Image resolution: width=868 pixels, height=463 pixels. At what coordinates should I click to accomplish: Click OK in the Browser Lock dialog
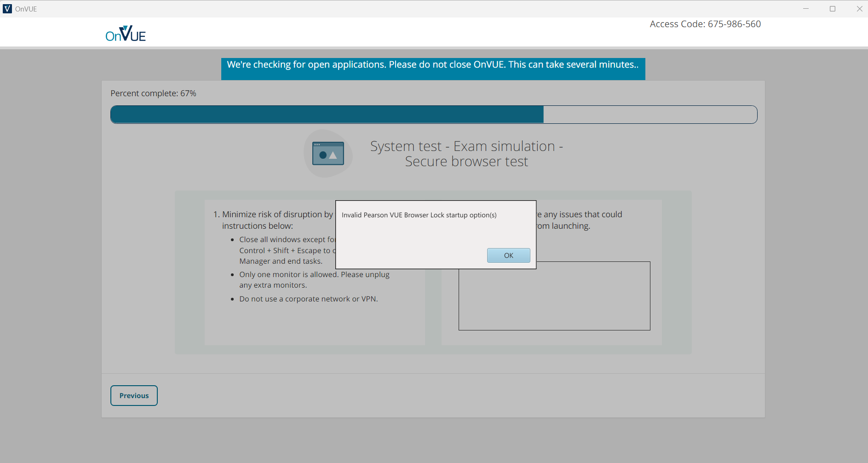(x=508, y=255)
